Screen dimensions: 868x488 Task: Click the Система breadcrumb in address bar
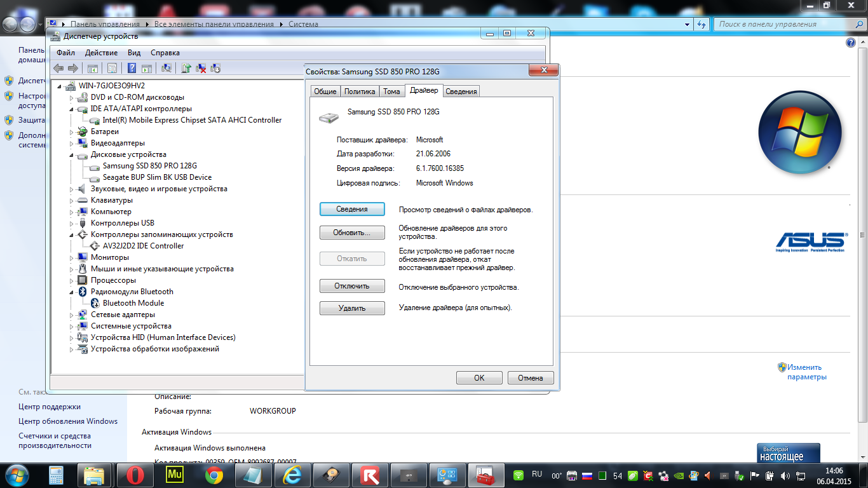point(304,24)
